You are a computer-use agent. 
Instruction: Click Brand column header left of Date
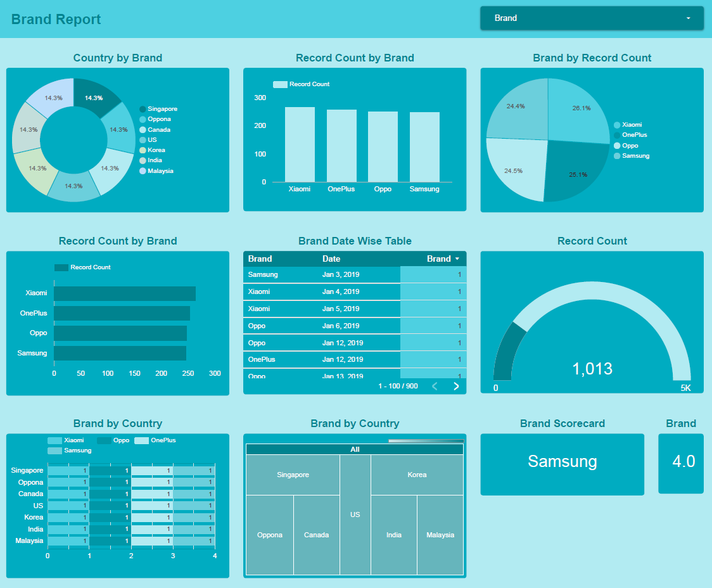click(260, 259)
